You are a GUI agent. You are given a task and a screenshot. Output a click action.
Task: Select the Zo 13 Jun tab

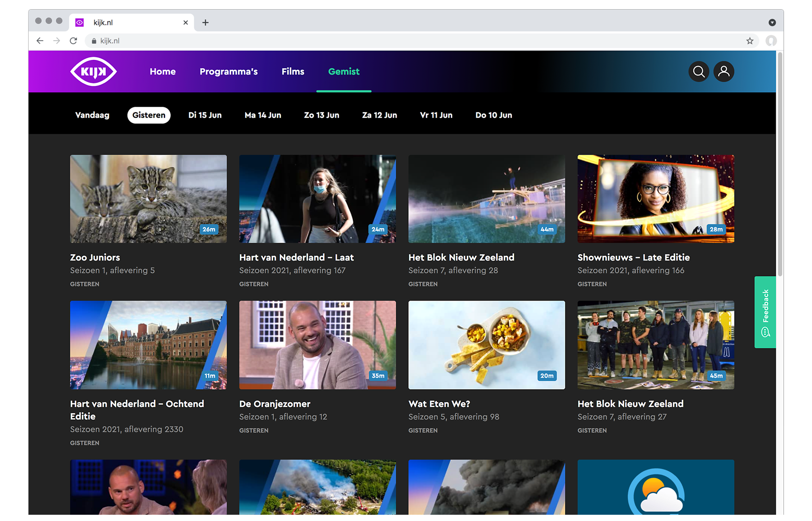pos(322,115)
